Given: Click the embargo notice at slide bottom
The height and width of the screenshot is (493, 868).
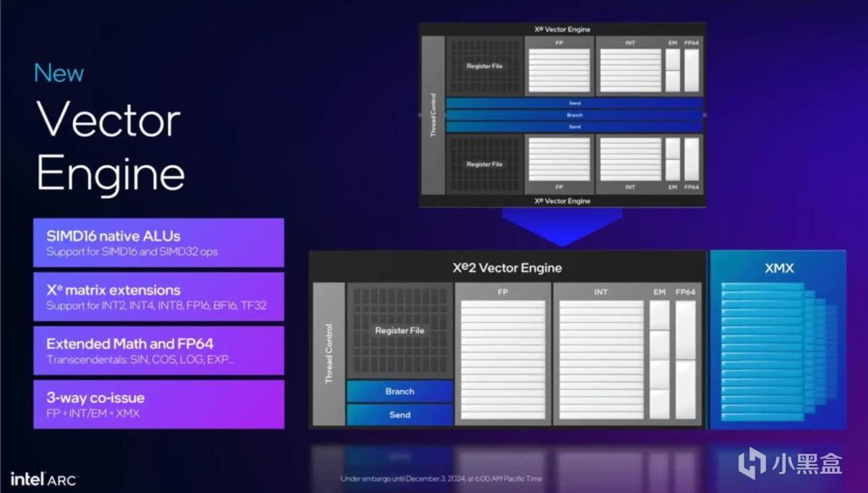Looking at the screenshot, I should click(x=441, y=479).
